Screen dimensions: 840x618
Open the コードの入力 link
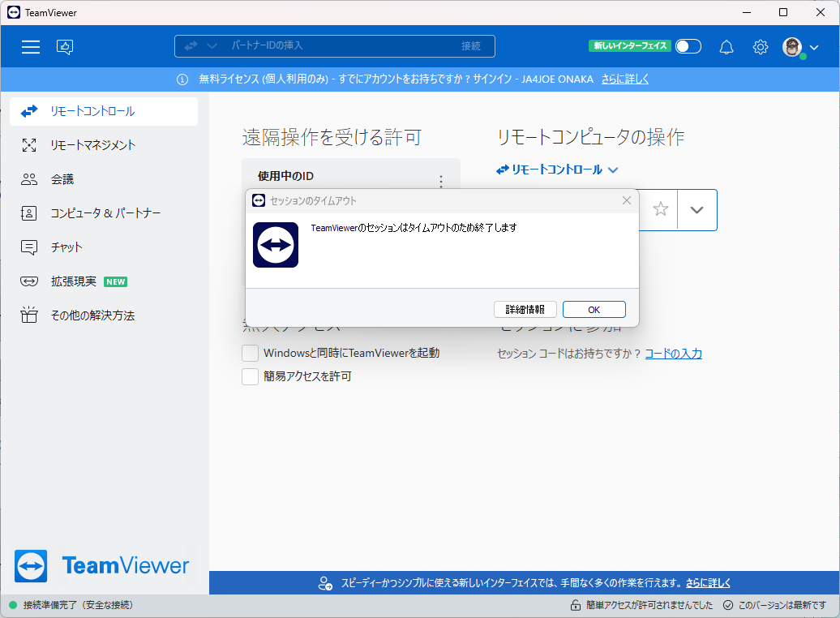pos(674,354)
